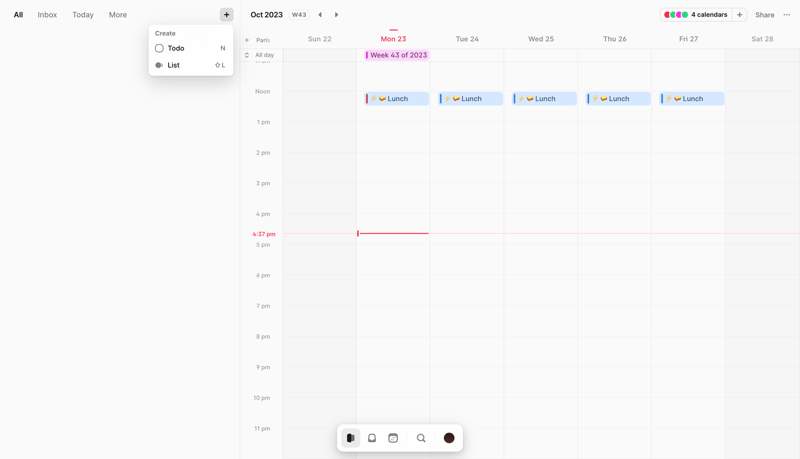Open Friday's Lunch event

point(692,98)
